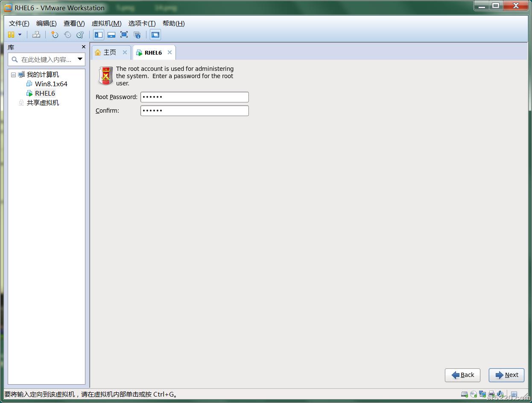Viewport: 532px width, 403px height.
Task: Click the root account shield icon
Action: coord(105,76)
